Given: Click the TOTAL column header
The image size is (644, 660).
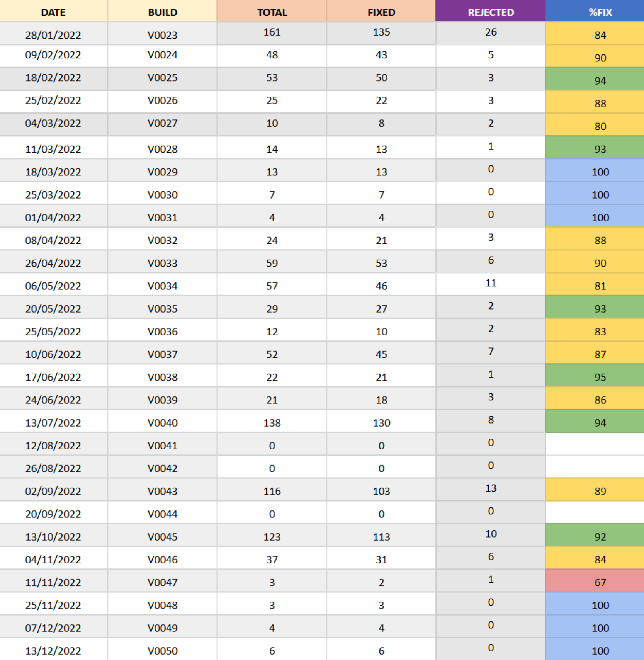Looking at the screenshot, I should [272, 12].
